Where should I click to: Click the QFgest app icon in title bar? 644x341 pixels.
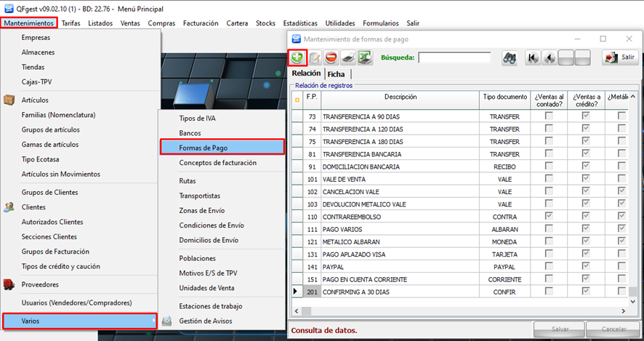[x=9, y=9]
